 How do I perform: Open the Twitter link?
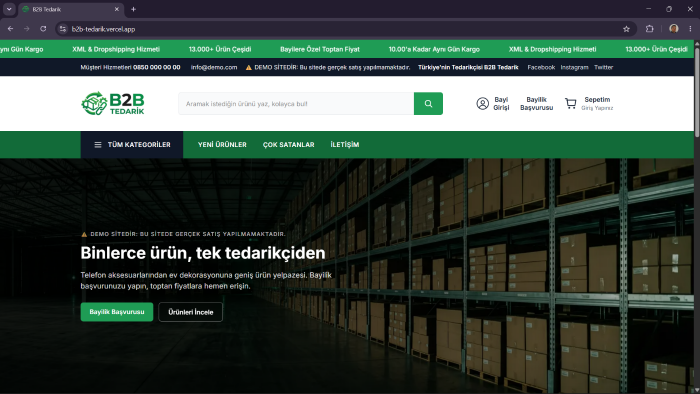click(604, 67)
